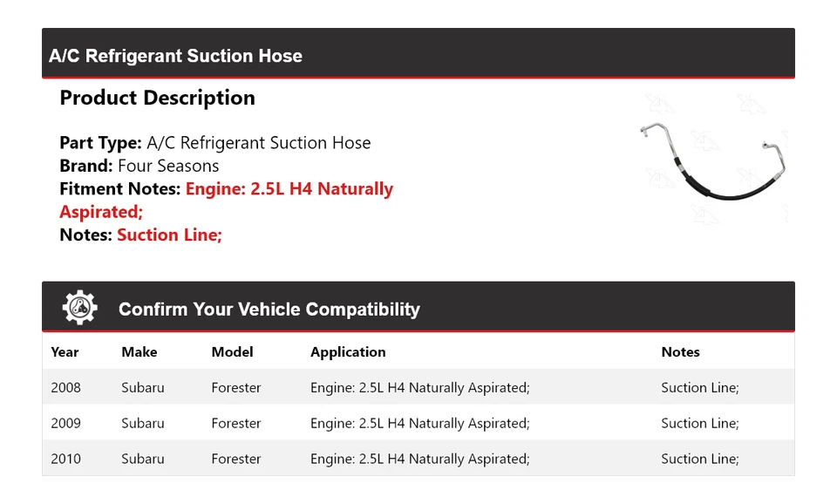
Task: Click the gear icon beside Confirm Your Vehicle Compatibility
Action: (79, 308)
